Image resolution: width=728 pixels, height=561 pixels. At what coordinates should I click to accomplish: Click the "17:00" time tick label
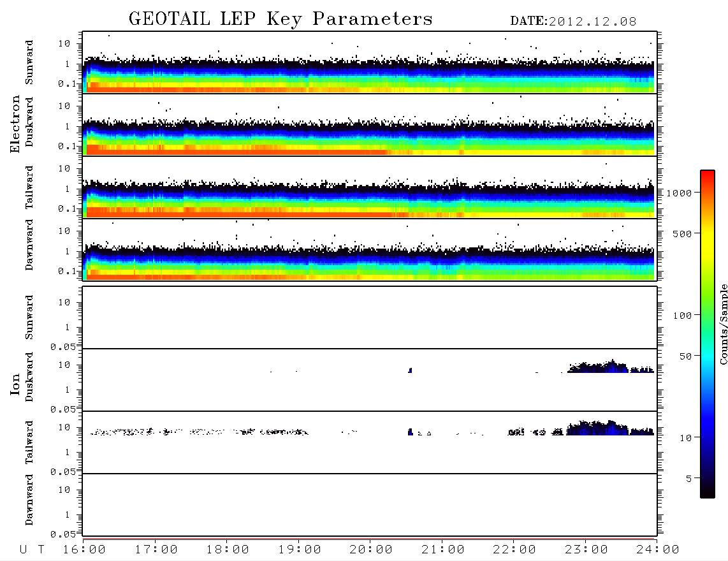[x=156, y=550]
